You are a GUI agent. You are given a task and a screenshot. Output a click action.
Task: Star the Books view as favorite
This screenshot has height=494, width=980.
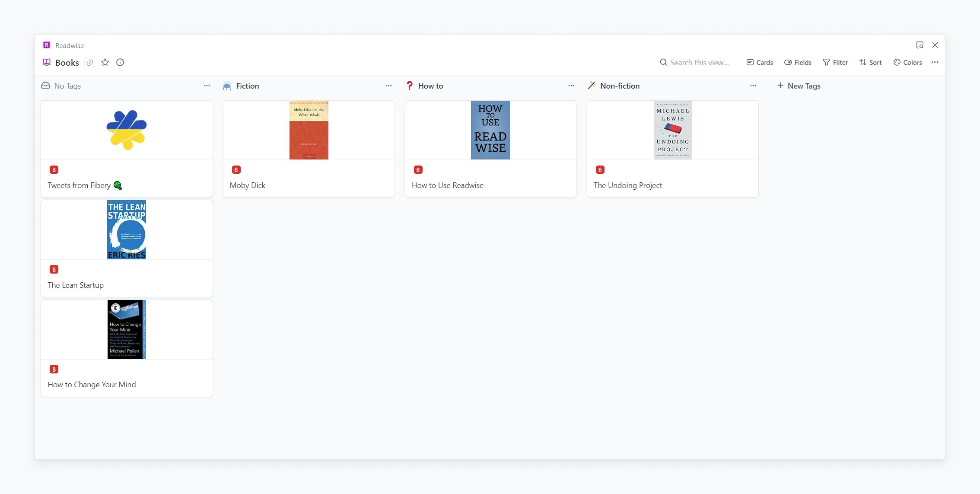[105, 63]
